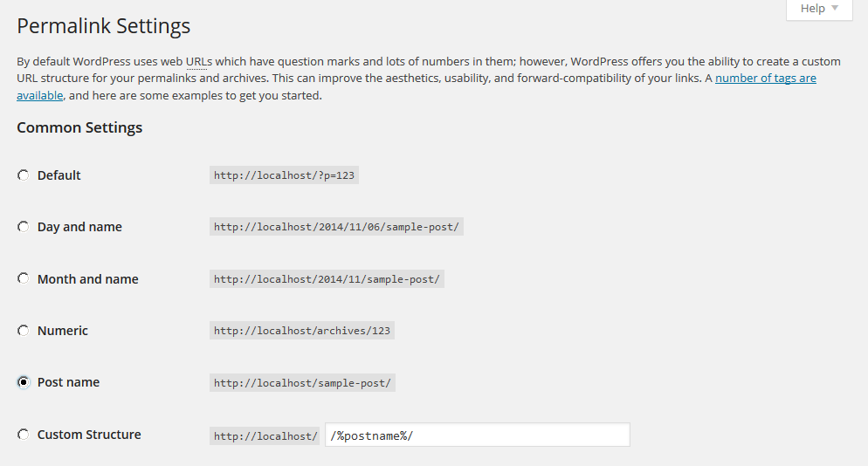Click the /%postname%/ custom structure text field
The image size is (868, 466).
pyautogui.click(x=477, y=435)
